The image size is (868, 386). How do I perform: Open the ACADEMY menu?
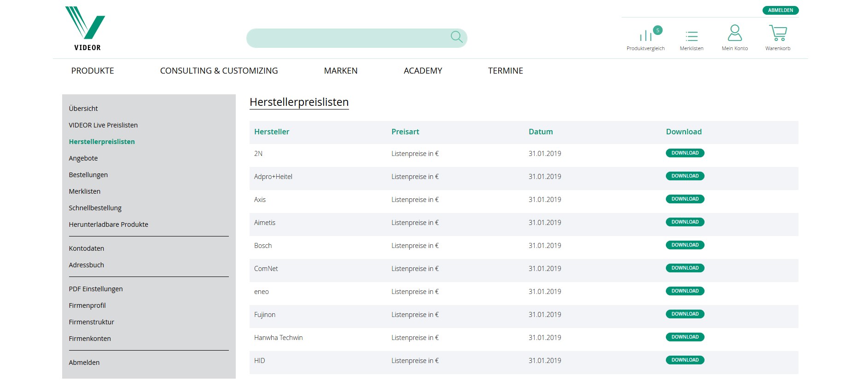coord(423,71)
